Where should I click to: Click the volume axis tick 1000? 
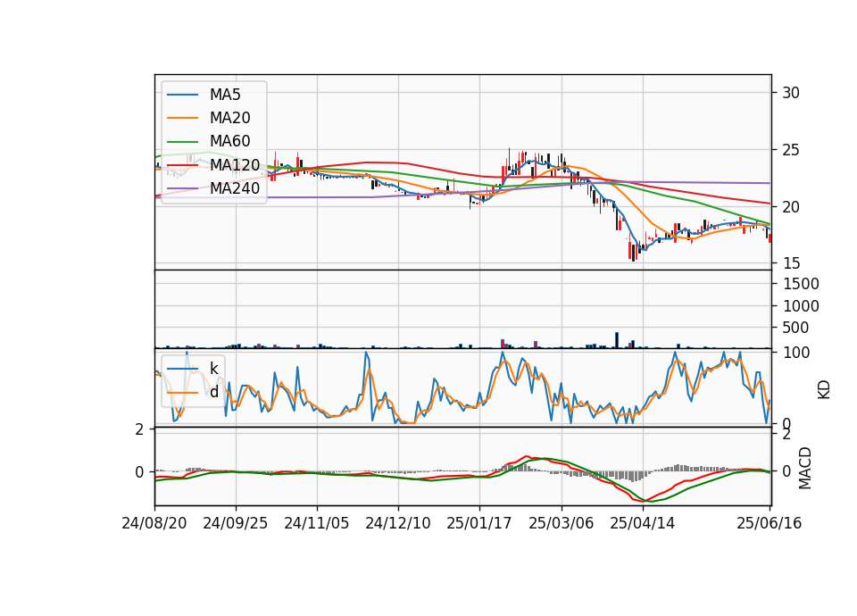click(801, 306)
